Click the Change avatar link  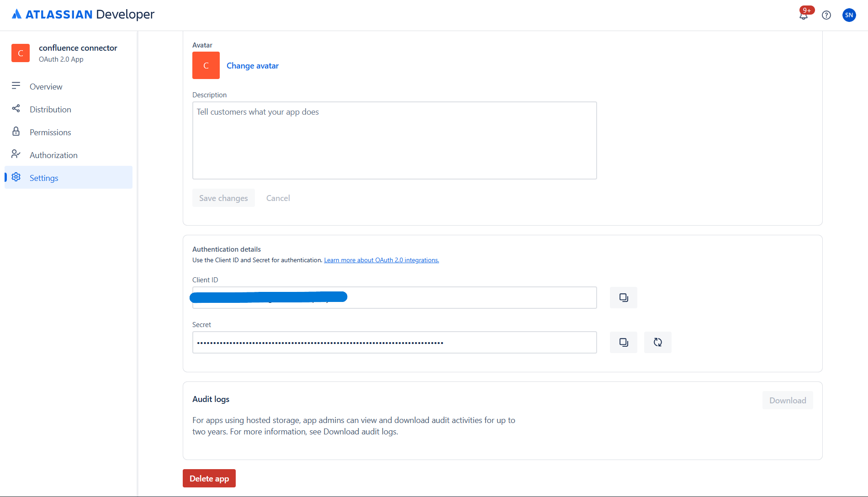[253, 65]
